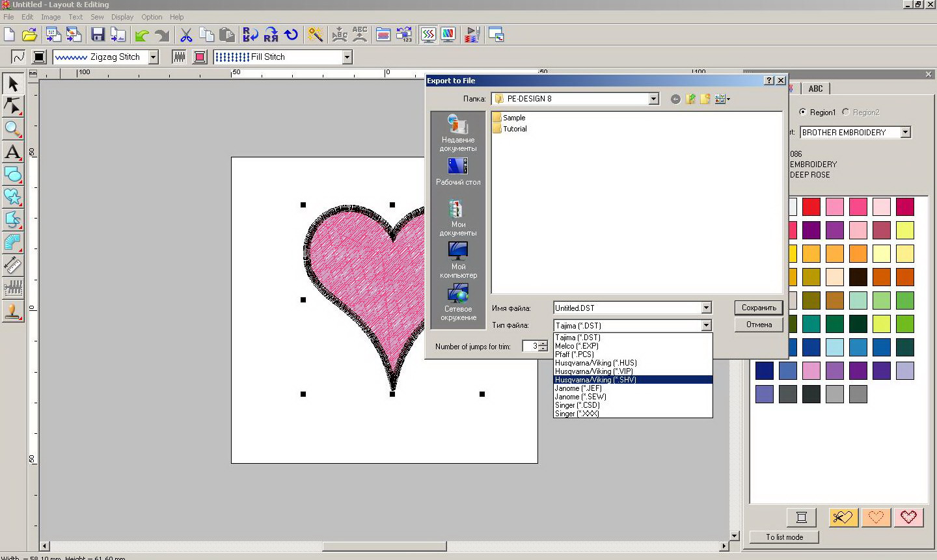This screenshot has height=560, width=937.
Task: Click the Cut scissors icon
Action: (x=186, y=35)
